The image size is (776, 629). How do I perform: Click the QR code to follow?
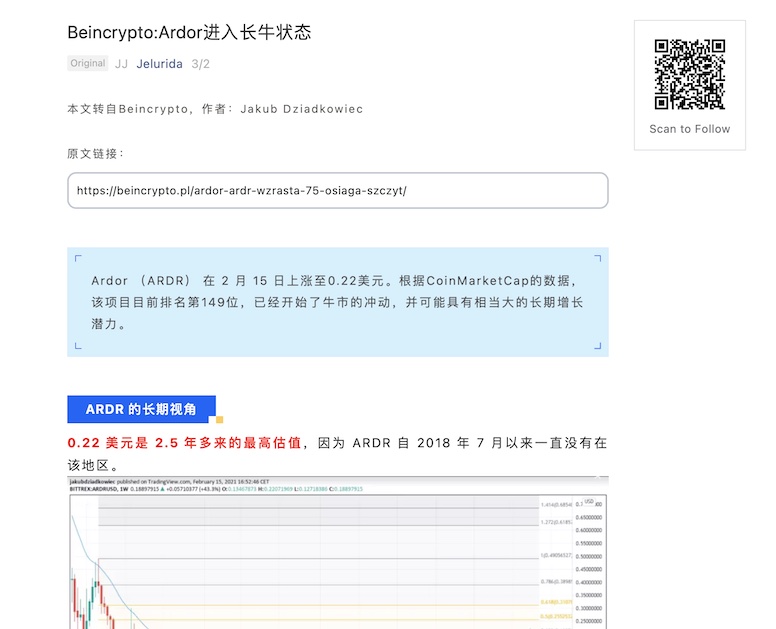pyautogui.click(x=689, y=74)
